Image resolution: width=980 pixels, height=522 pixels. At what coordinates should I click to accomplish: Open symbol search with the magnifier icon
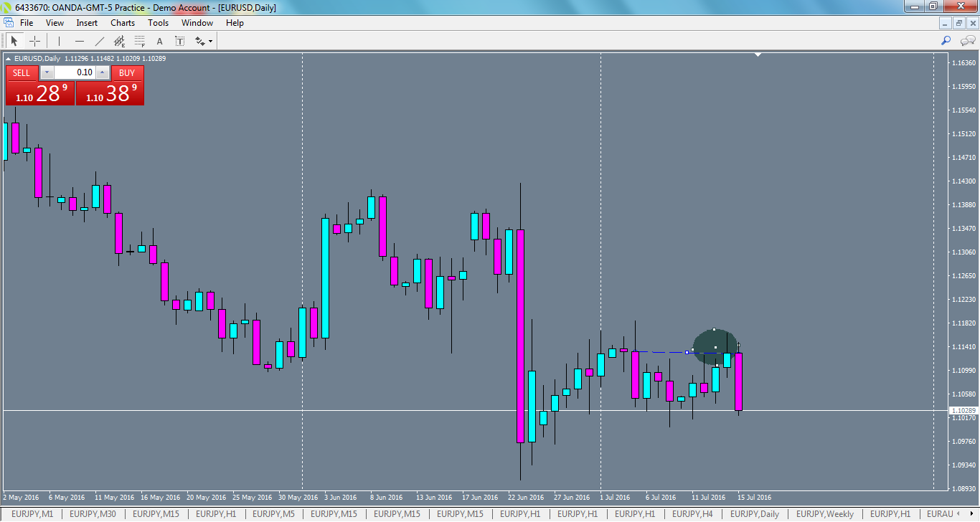pyautogui.click(x=946, y=41)
